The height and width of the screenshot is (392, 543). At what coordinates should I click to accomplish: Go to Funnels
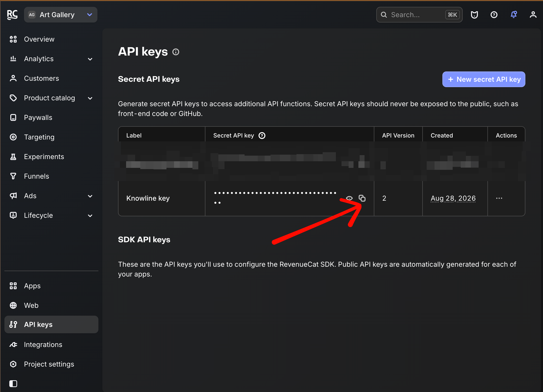(x=51, y=176)
